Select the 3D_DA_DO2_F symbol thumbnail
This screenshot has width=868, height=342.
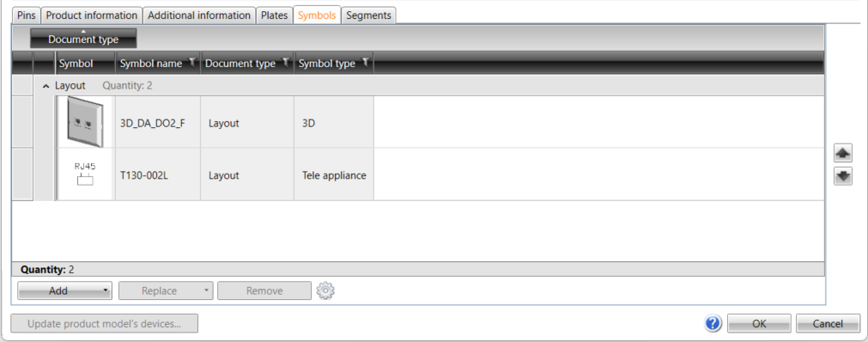[85, 122]
